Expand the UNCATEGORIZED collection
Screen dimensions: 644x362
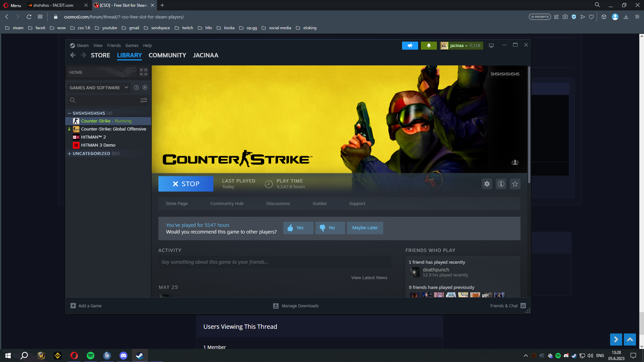[69, 154]
